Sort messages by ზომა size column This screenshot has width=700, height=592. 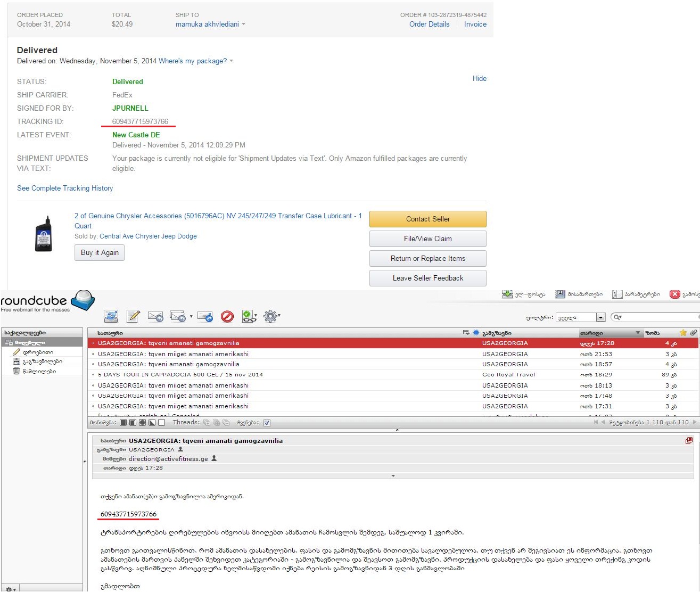coord(653,333)
